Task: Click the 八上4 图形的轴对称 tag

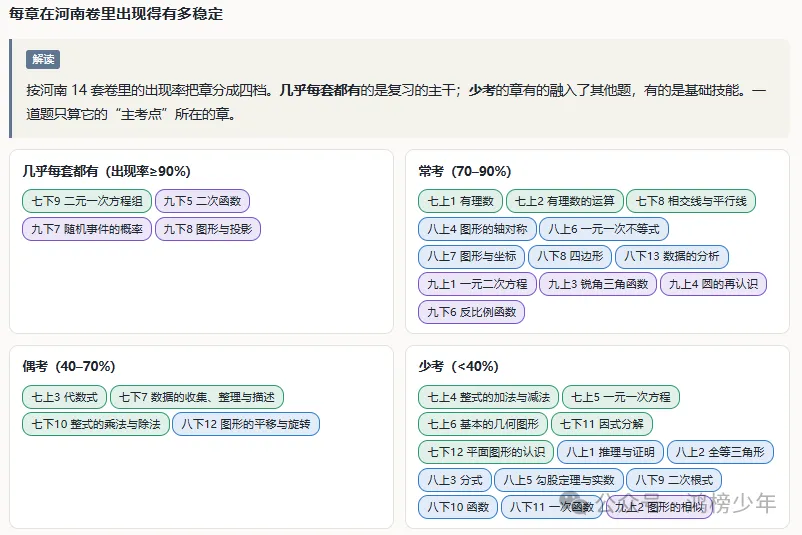Action: [477, 229]
